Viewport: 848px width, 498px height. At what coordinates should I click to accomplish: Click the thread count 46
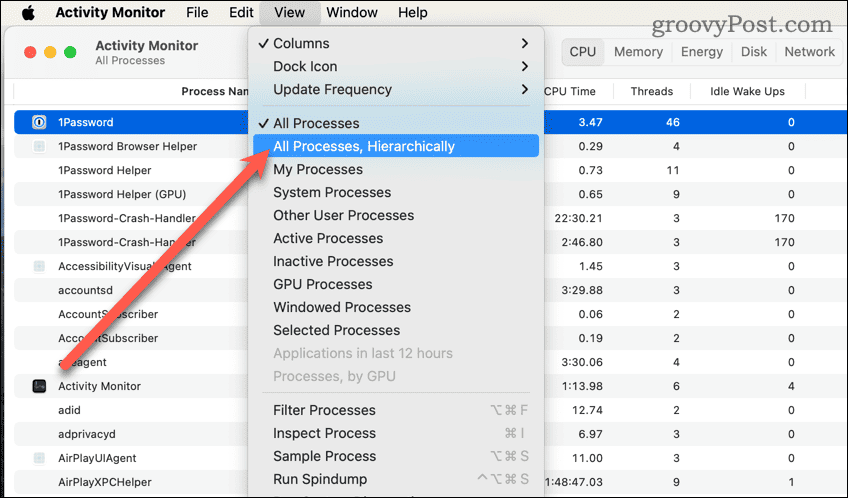(672, 122)
